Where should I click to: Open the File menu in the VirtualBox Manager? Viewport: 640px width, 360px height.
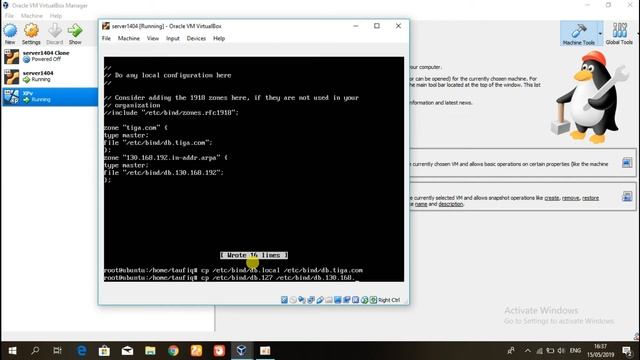[9, 16]
